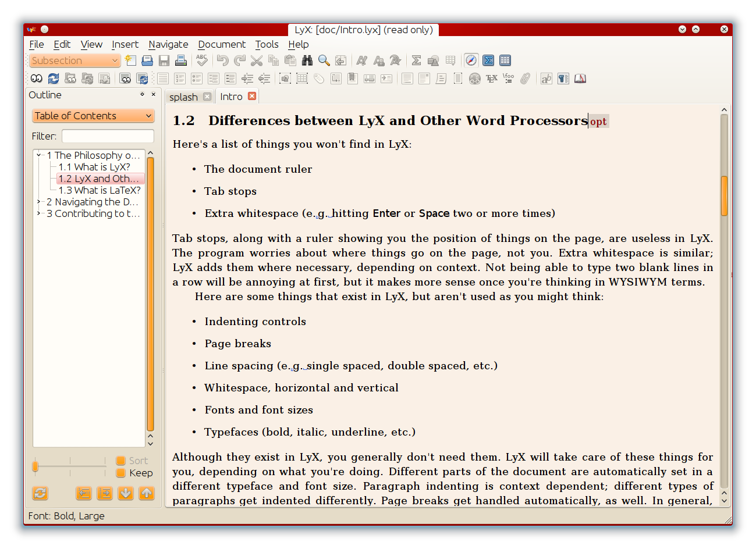Viewport: 756px width, 549px height.
Task: Click the 'opt' short title inset
Action: coord(598,122)
